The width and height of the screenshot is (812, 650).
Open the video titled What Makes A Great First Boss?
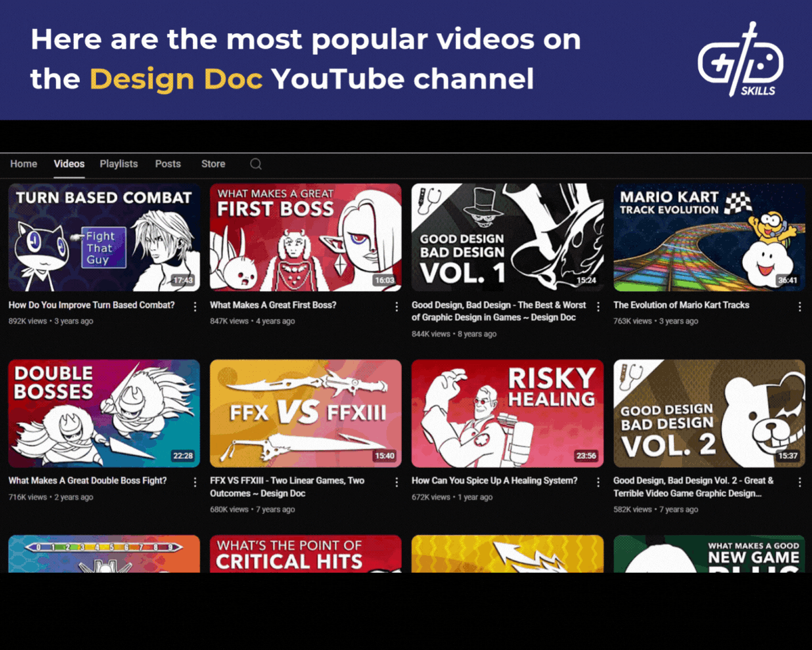[x=273, y=305]
